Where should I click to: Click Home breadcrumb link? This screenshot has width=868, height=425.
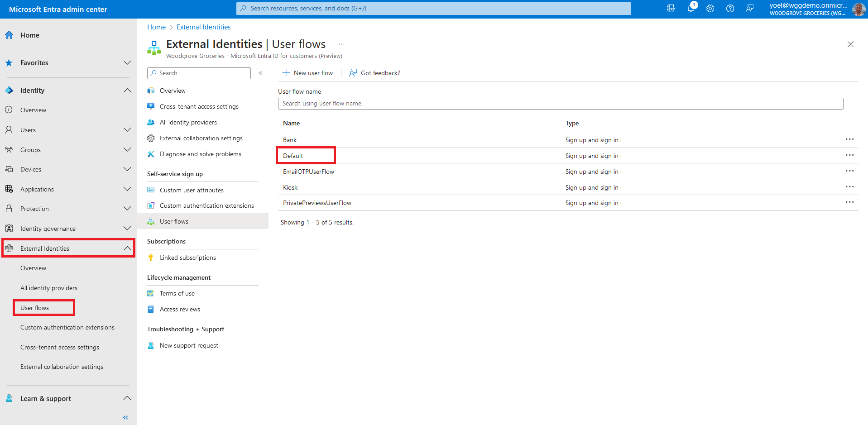pyautogui.click(x=156, y=27)
